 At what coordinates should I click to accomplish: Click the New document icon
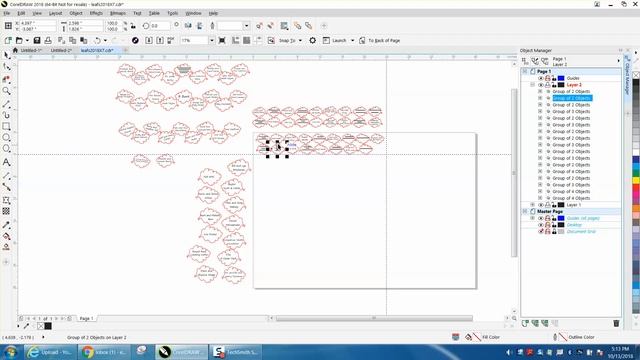[8, 40]
